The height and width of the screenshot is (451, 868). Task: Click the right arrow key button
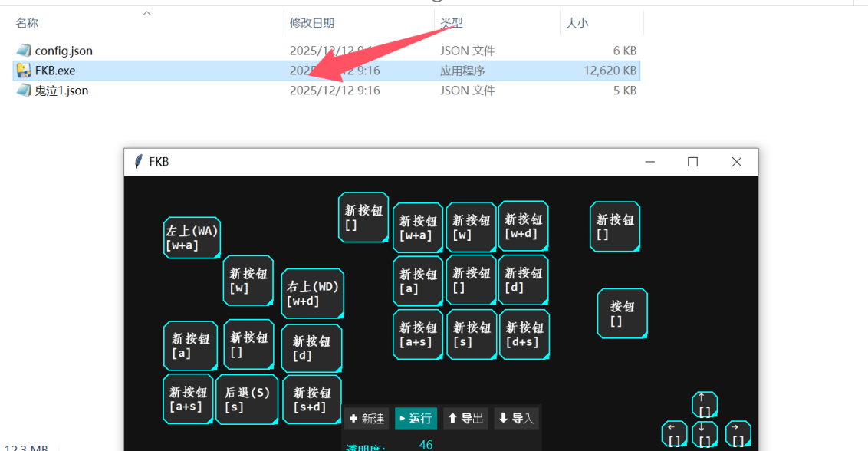coord(737,434)
